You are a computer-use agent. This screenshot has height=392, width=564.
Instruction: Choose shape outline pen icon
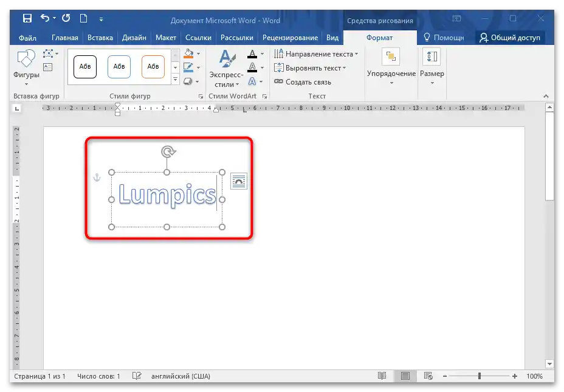tap(188, 67)
